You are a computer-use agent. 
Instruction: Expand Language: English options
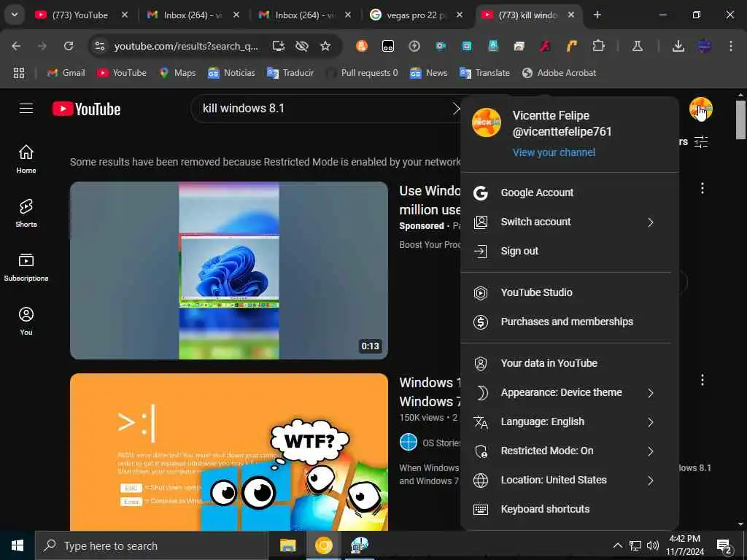566,421
